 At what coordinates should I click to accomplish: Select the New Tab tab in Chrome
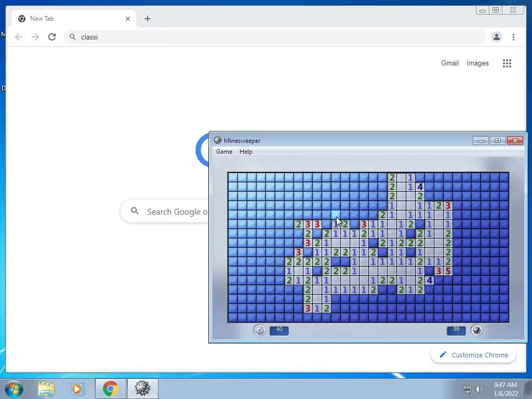pos(74,19)
